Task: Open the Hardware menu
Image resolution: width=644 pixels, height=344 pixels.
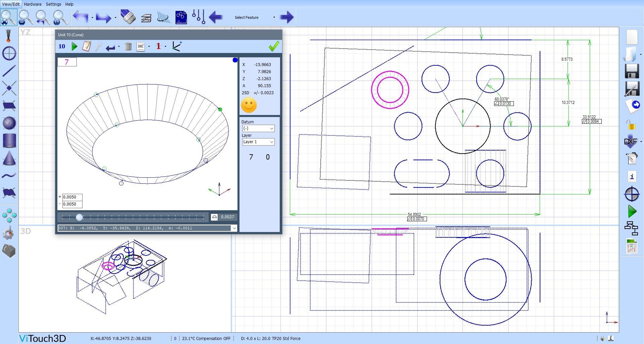Action: point(33,4)
